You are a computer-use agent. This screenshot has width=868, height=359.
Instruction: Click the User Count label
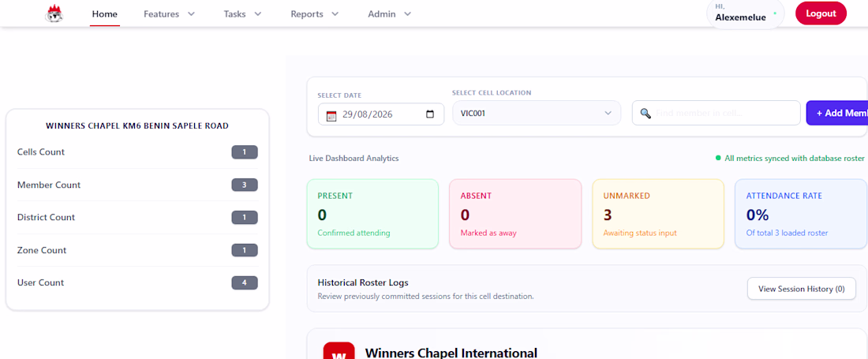(40, 282)
